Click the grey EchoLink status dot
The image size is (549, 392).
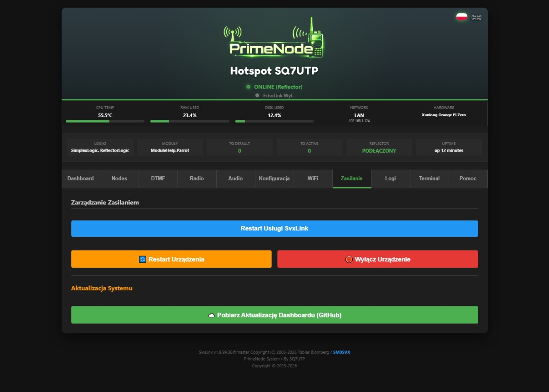click(x=257, y=96)
